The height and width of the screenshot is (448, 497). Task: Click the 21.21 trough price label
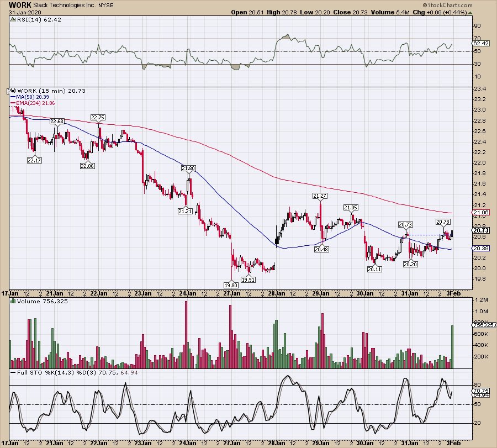point(185,211)
